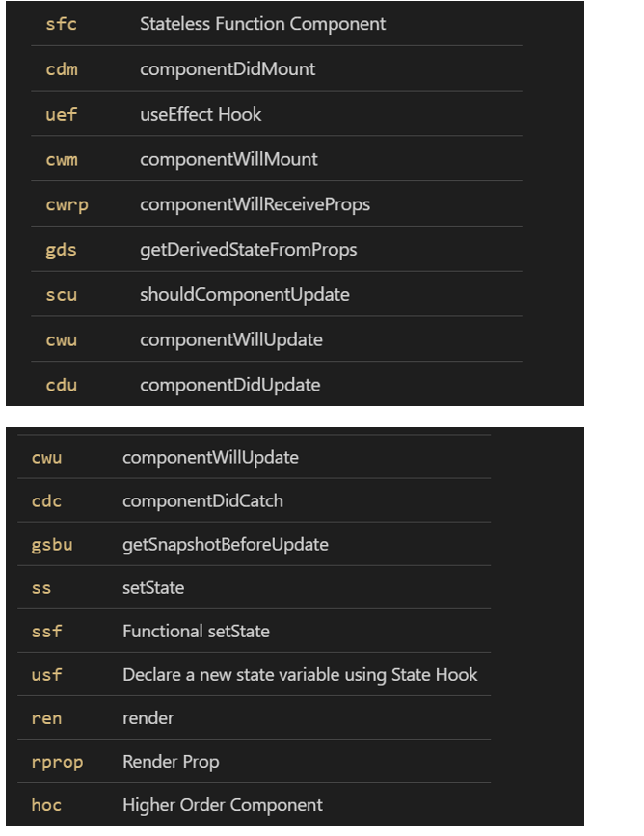
Task: Select the useEffect Hook text
Action: (201, 114)
